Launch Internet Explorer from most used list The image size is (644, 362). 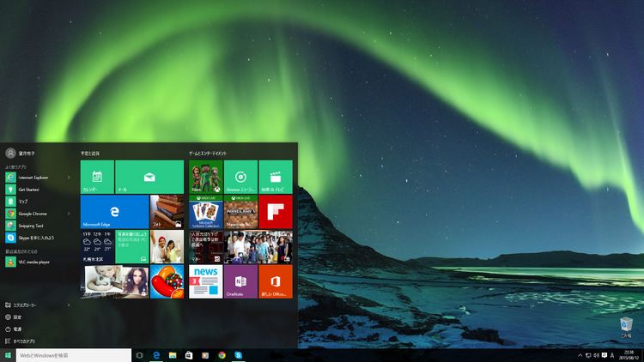click(33, 178)
